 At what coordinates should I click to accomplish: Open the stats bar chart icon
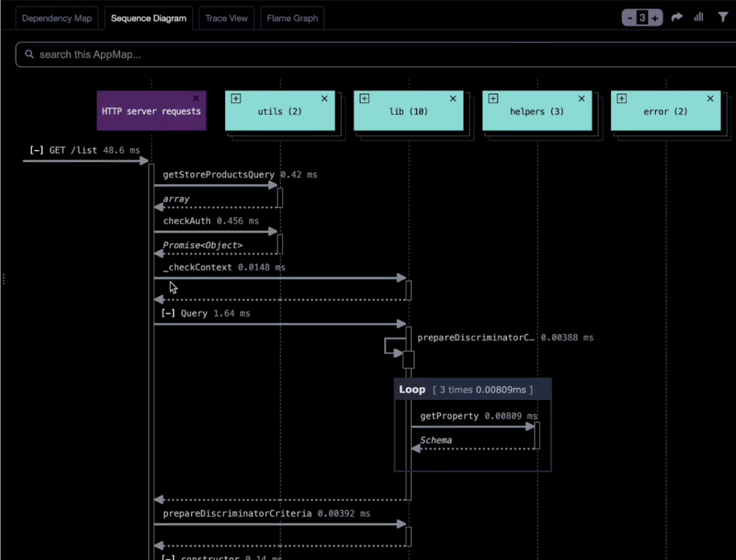coord(699,18)
